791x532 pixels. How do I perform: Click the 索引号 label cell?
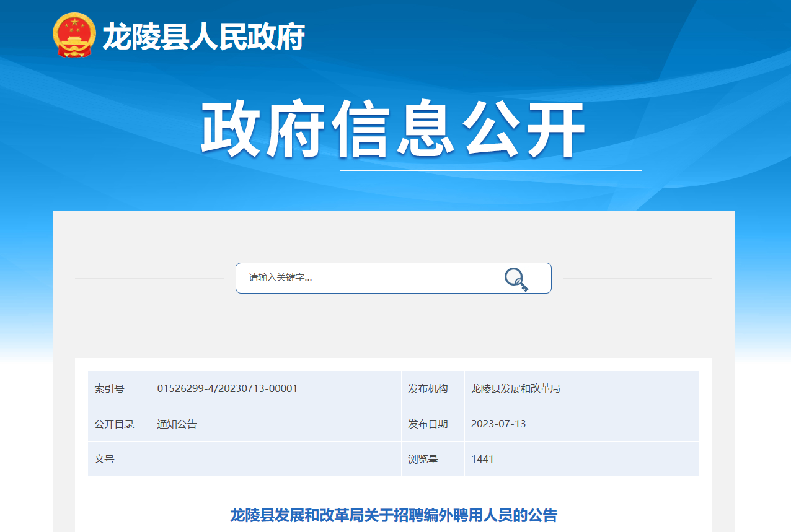(x=110, y=389)
